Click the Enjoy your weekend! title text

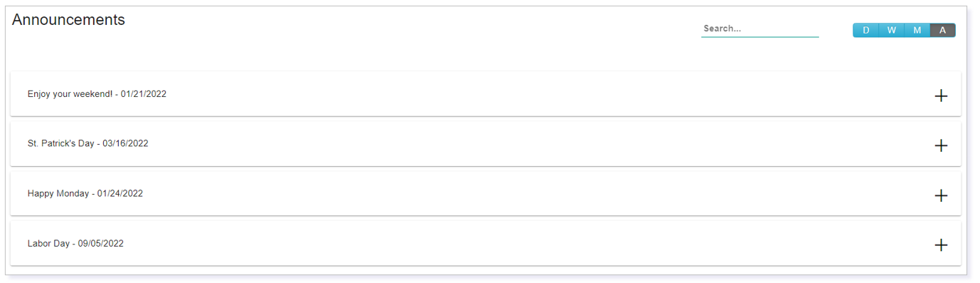click(70, 94)
